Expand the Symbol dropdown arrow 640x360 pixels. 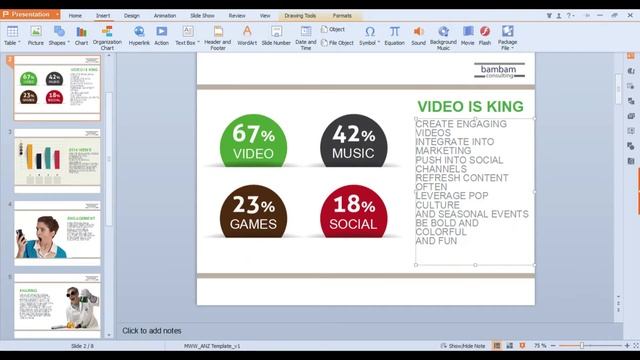coord(378,42)
